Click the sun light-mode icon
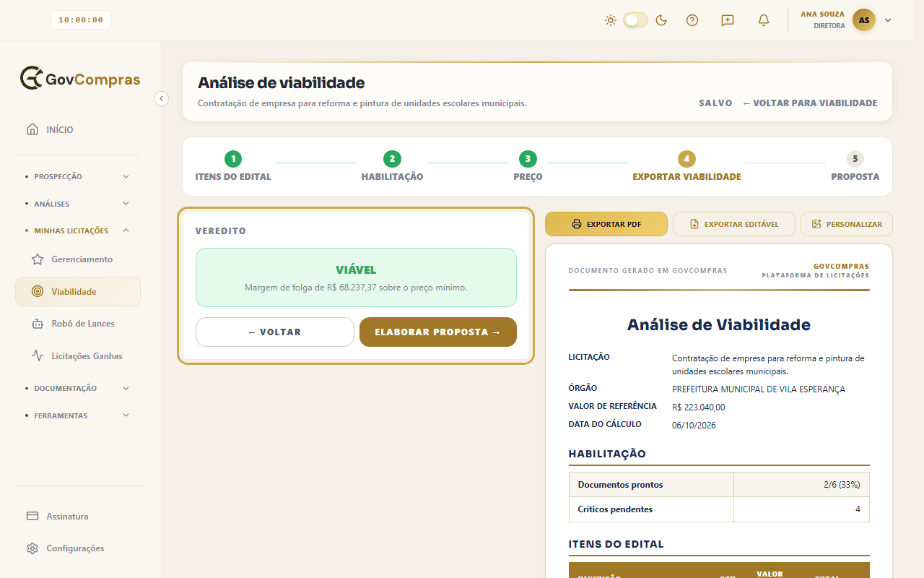 point(611,20)
